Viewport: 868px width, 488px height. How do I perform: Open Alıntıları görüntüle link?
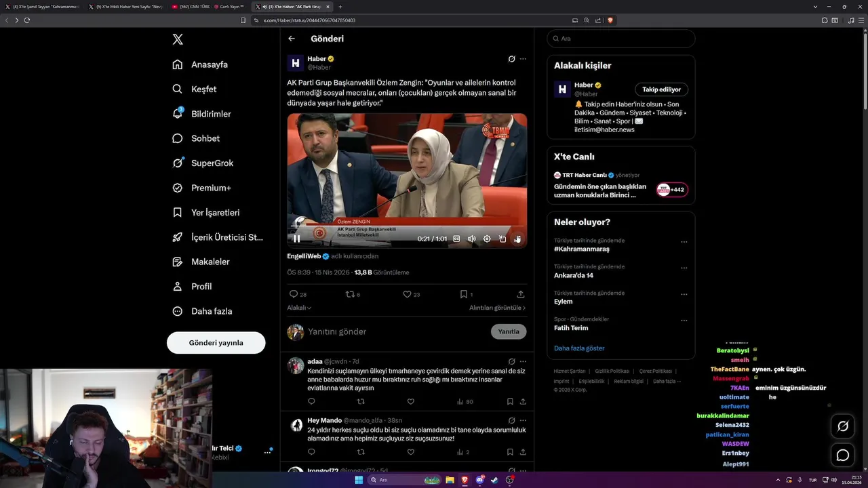click(498, 308)
